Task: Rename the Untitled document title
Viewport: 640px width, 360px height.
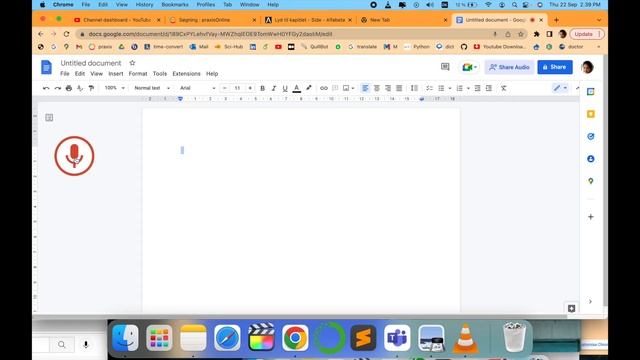Action: click(91, 63)
